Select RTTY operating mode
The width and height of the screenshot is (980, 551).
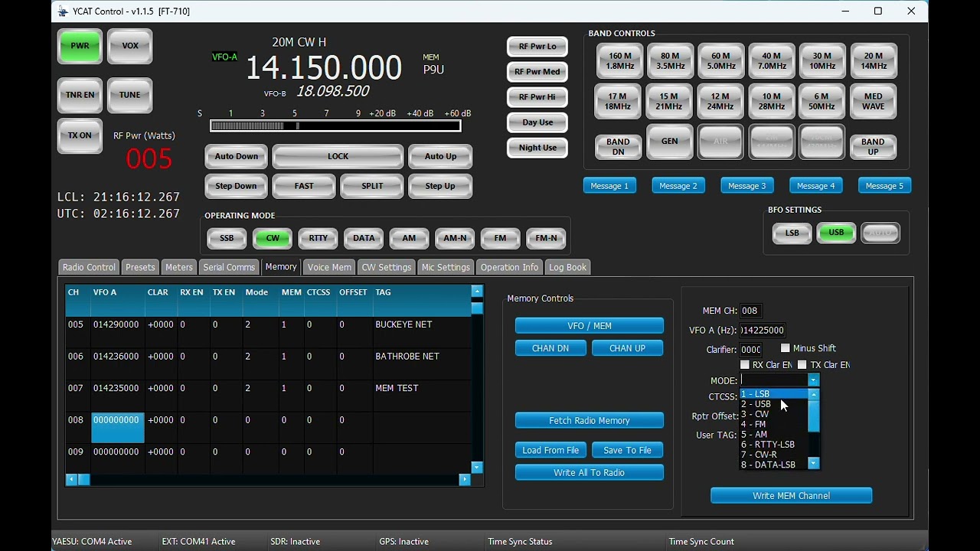pos(318,239)
